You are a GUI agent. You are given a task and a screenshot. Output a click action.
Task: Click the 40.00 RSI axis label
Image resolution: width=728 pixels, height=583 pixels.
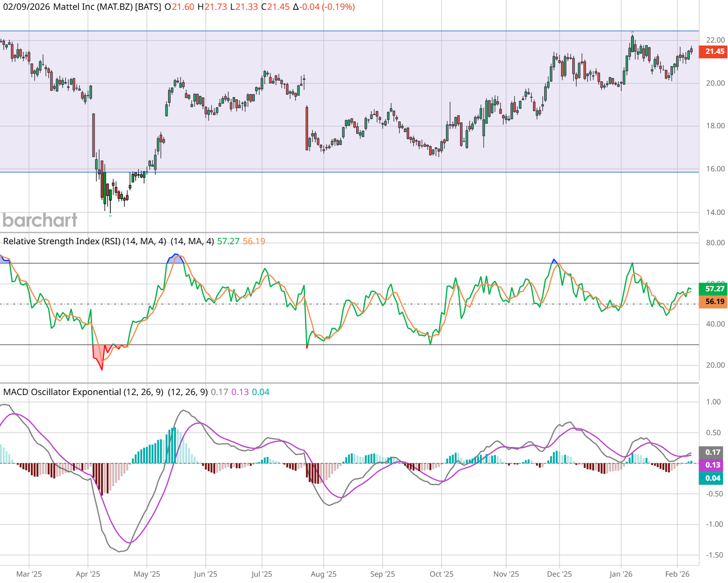(715, 324)
